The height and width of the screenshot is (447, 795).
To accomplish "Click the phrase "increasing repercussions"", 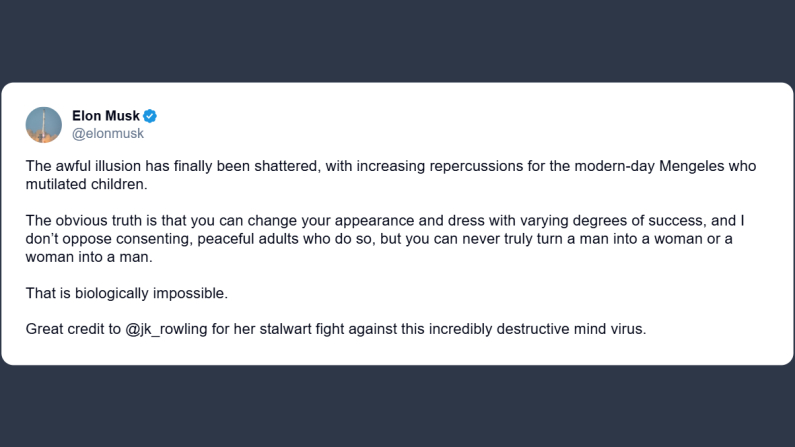I will 412,167.
